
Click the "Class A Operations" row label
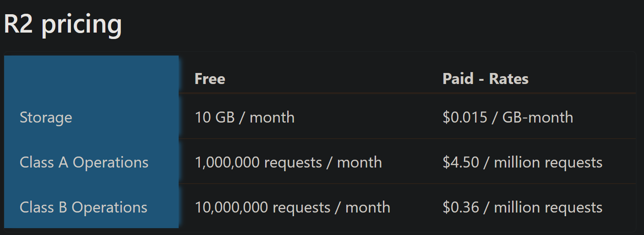point(84,162)
